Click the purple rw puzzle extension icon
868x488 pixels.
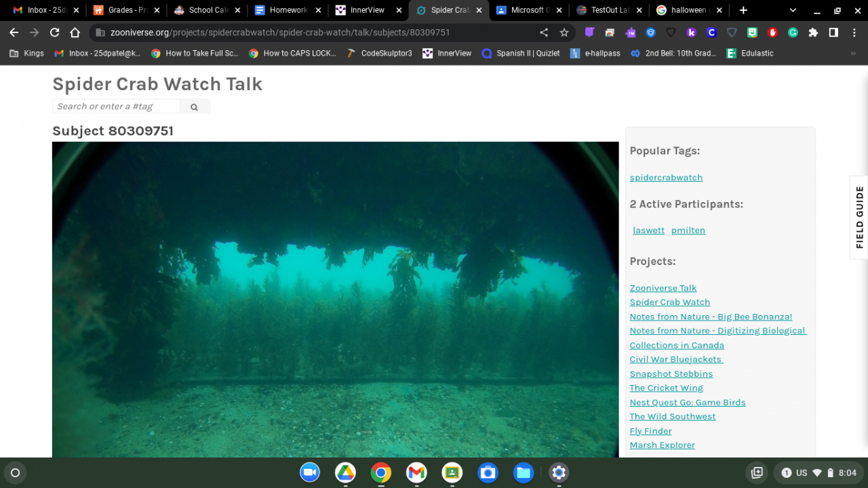tap(630, 33)
